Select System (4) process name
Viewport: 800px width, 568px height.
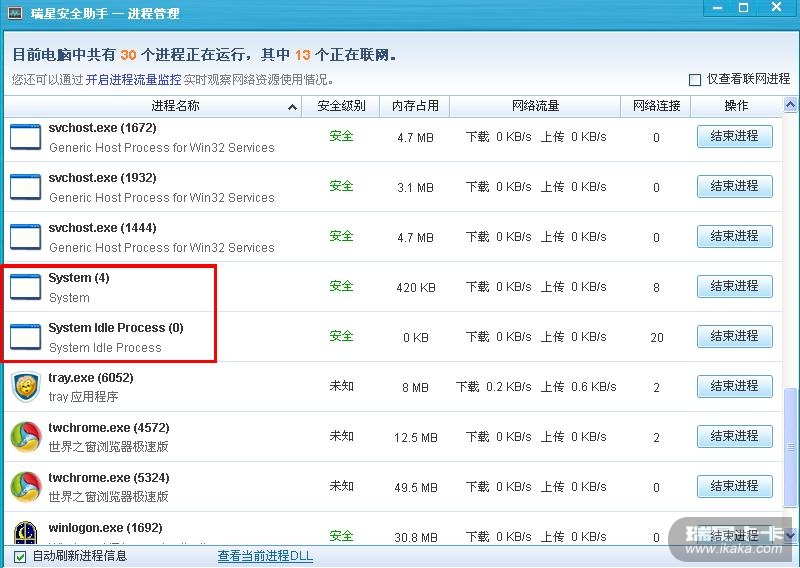(79, 278)
